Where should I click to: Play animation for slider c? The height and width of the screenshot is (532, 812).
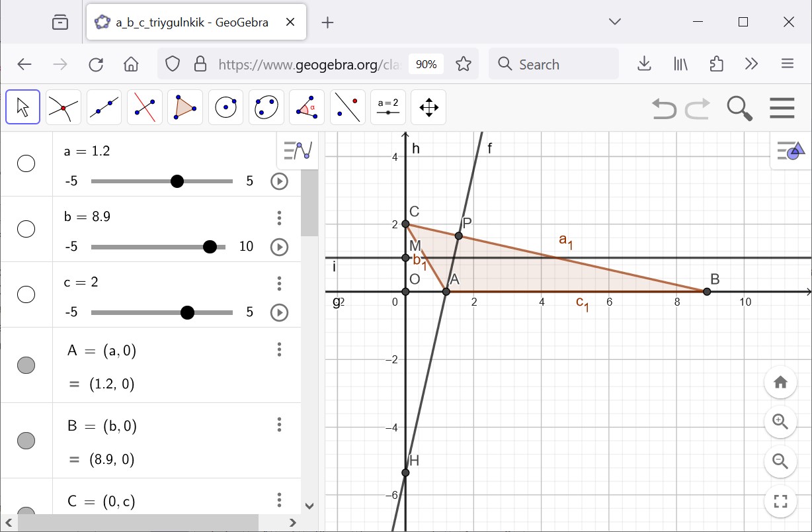[x=280, y=312]
